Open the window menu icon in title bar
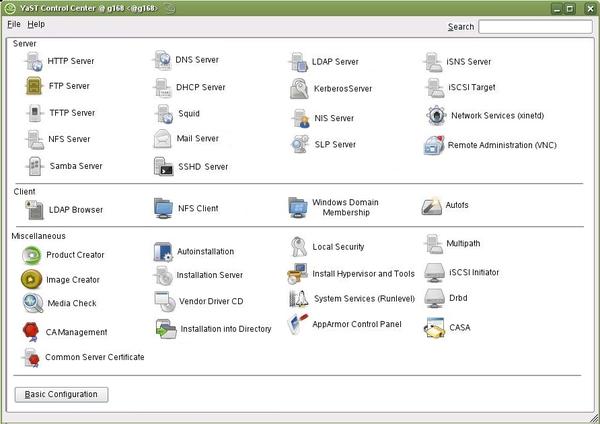Screen dimensions: 600x424 10,8
